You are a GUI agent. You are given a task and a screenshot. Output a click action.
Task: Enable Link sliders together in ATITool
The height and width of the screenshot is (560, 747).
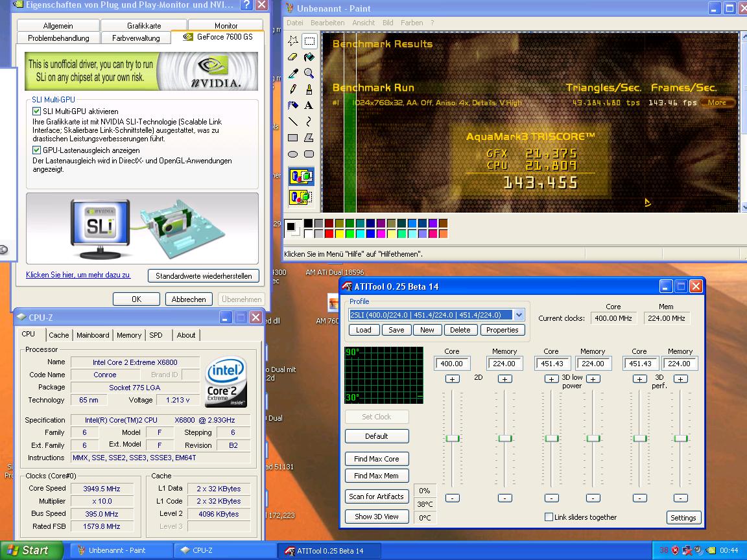point(549,517)
